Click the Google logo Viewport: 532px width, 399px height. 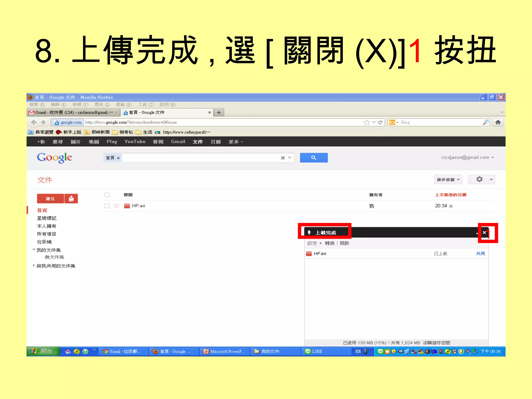(54, 158)
